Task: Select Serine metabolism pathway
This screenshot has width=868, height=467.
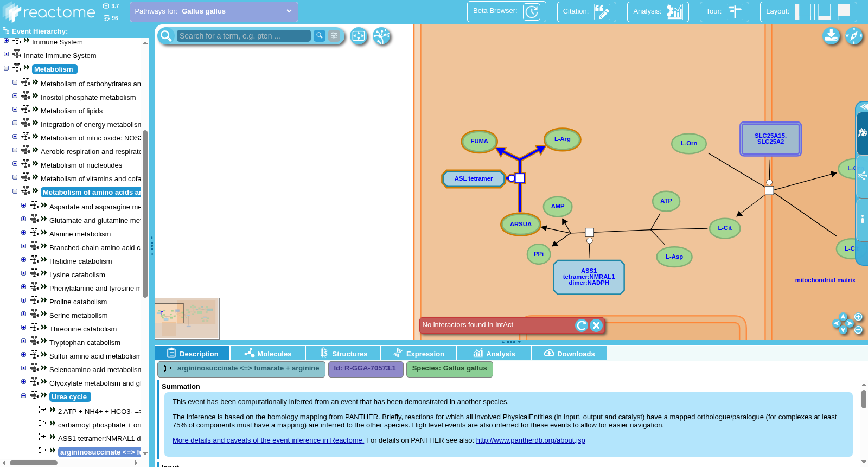Action: tap(79, 316)
